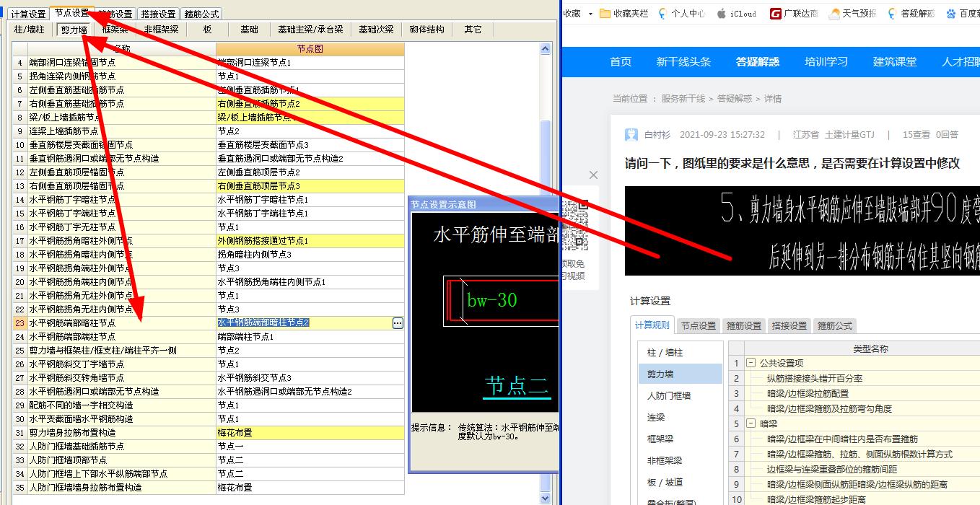Viewport: 980px width, 505px height.
Task: Open the black drawing-note image in question
Action: point(802,231)
